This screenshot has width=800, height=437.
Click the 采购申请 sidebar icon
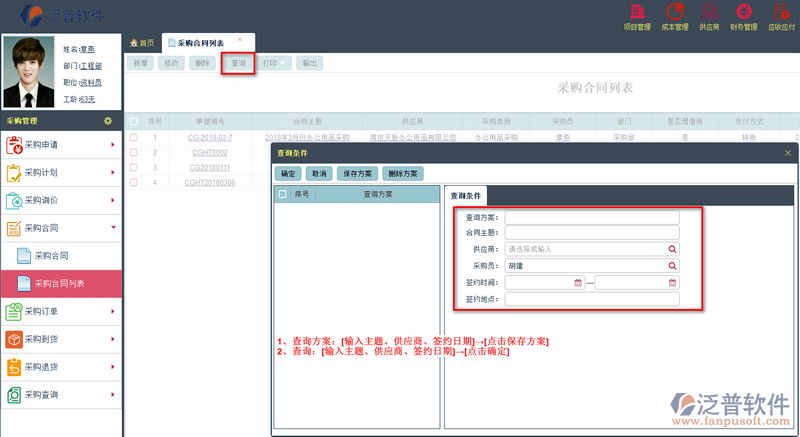(x=14, y=145)
